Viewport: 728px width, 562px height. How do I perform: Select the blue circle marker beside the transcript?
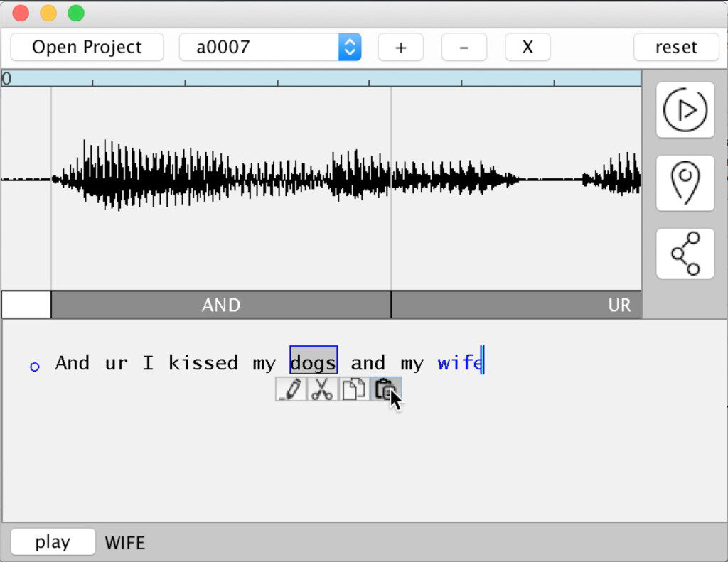point(34,366)
